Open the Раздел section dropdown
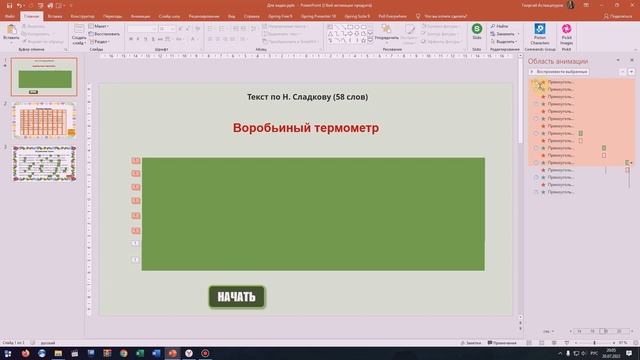This screenshot has width=640, height=360. click(x=99, y=42)
